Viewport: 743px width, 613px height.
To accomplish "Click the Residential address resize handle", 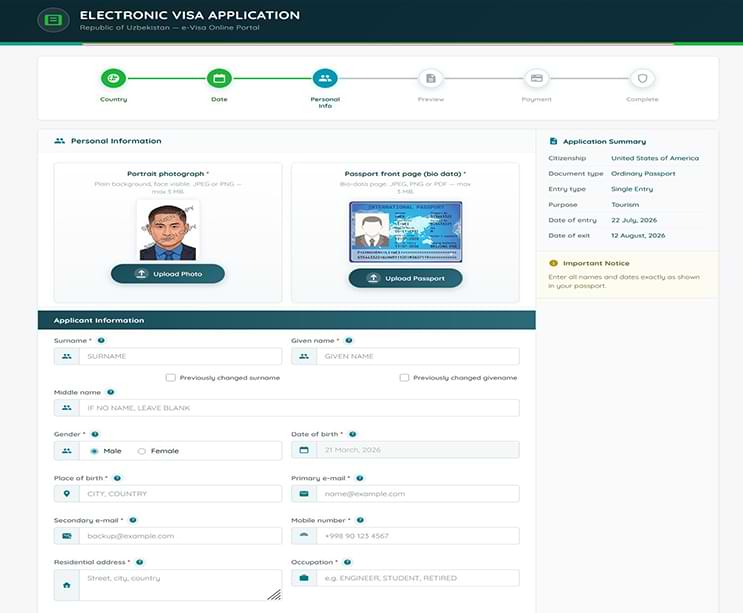I will [x=274, y=595].
